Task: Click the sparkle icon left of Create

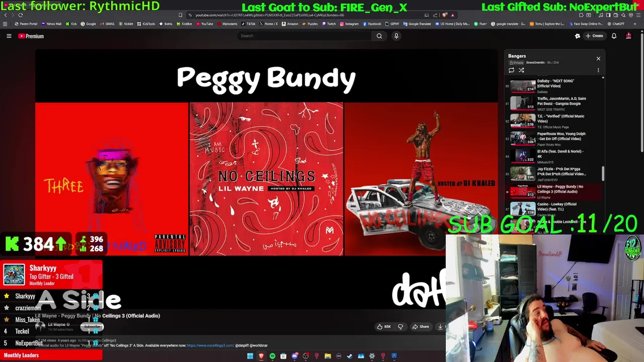Action: point(578,36)
